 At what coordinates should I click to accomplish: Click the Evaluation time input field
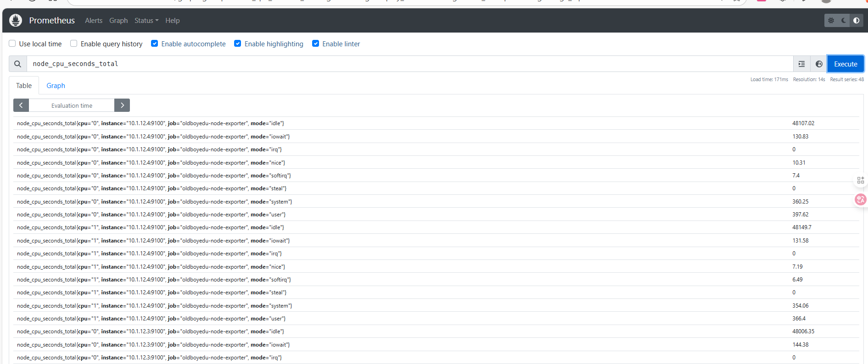pos(72,105)
